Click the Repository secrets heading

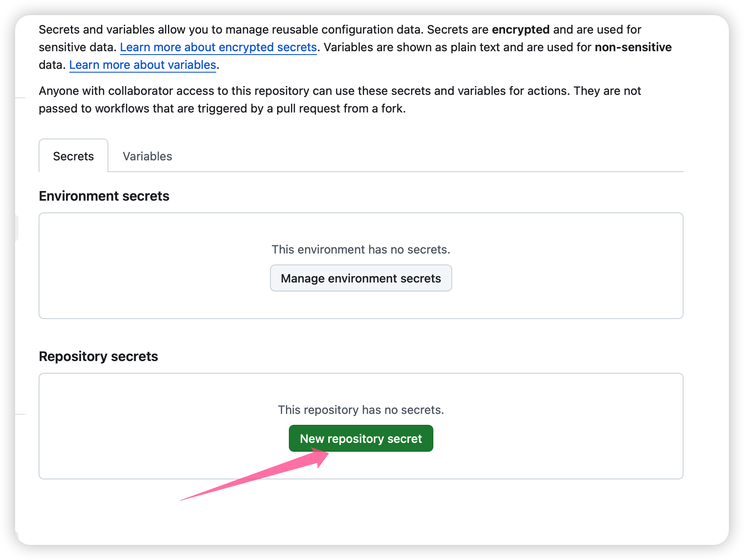tap(98, 356)
